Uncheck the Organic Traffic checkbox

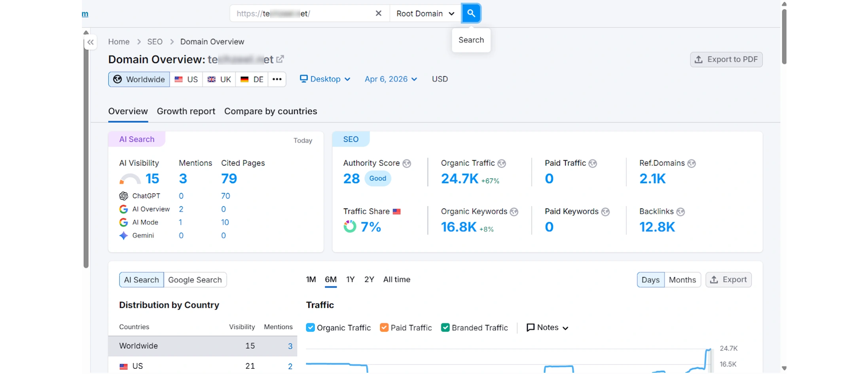coord(310,327)
